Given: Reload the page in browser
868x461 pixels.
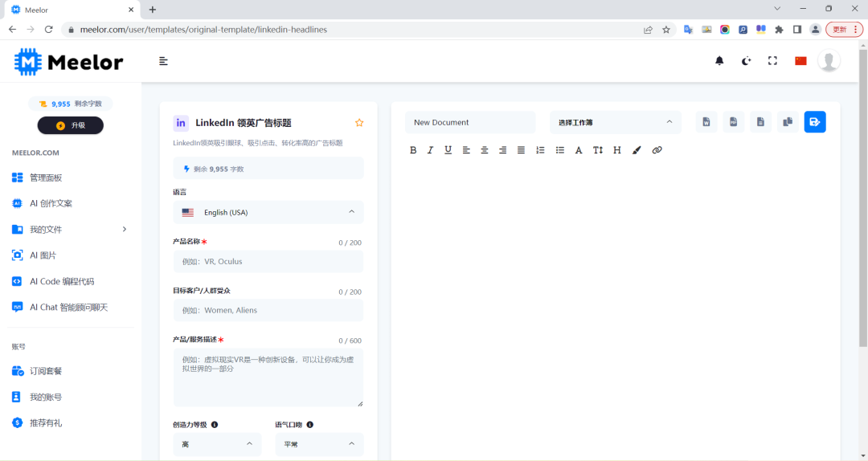Looking at the screenshot, I should 49,30.
